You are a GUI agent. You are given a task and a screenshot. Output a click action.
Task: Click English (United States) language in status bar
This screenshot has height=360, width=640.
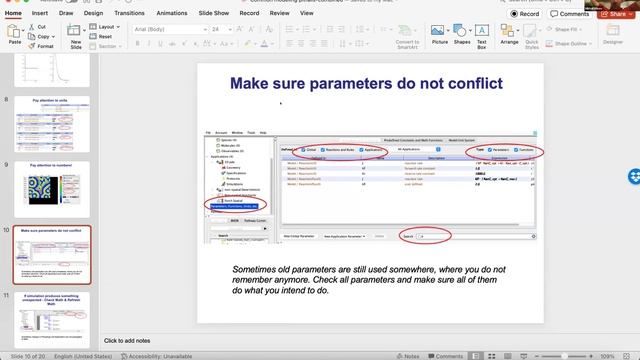tap(83, 356)
